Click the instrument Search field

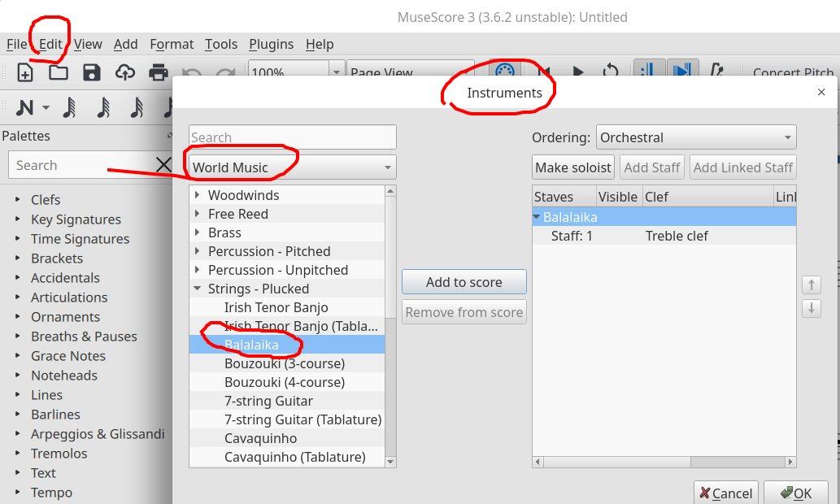(293, 137)
